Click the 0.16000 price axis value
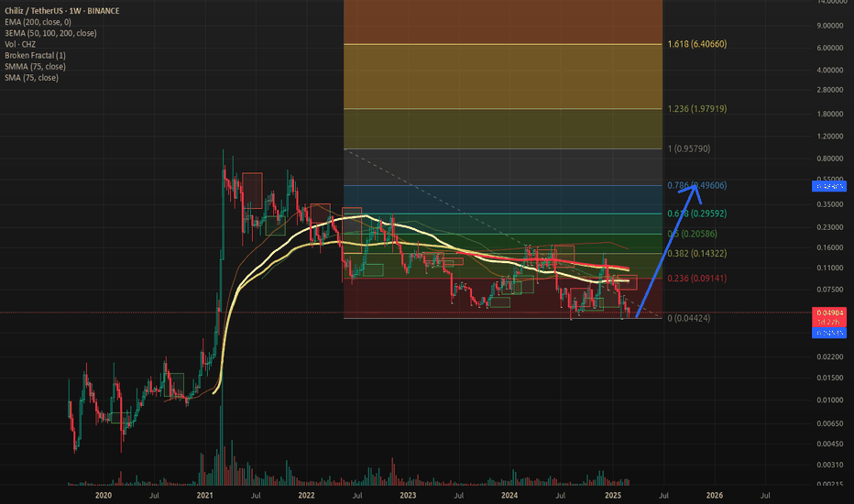Image resolution: width=854 pixels, height=504 pixels. pos(830,248)
